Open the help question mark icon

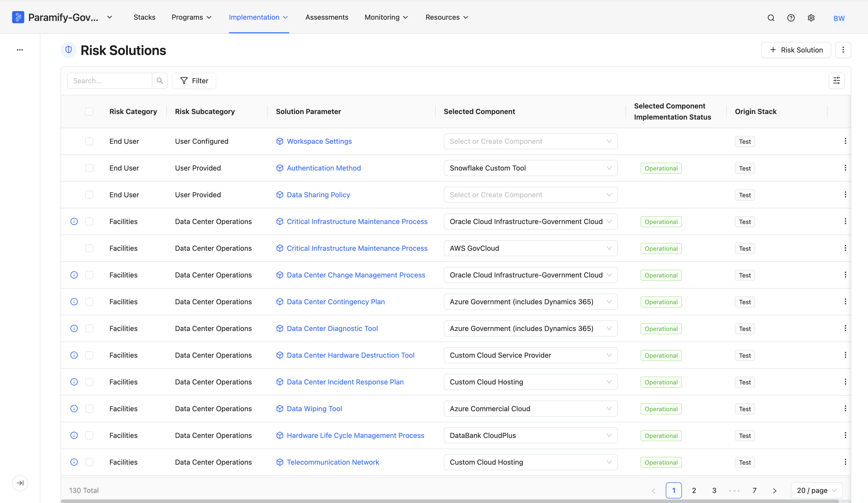click(791, 18)
